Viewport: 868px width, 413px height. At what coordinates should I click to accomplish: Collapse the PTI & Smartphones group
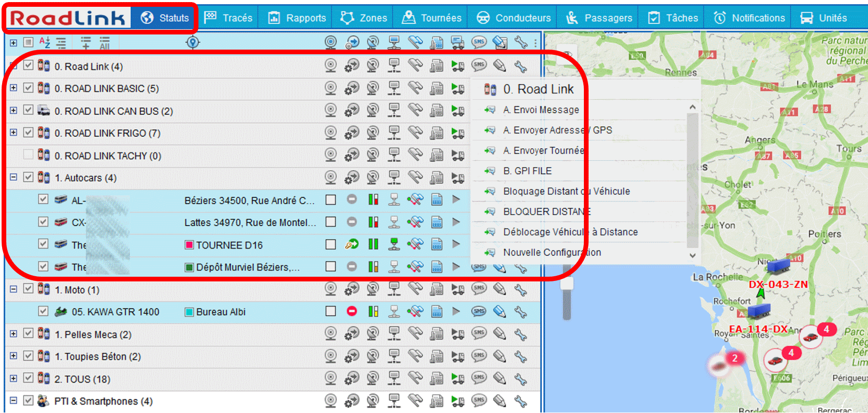(x=14, y=400)
